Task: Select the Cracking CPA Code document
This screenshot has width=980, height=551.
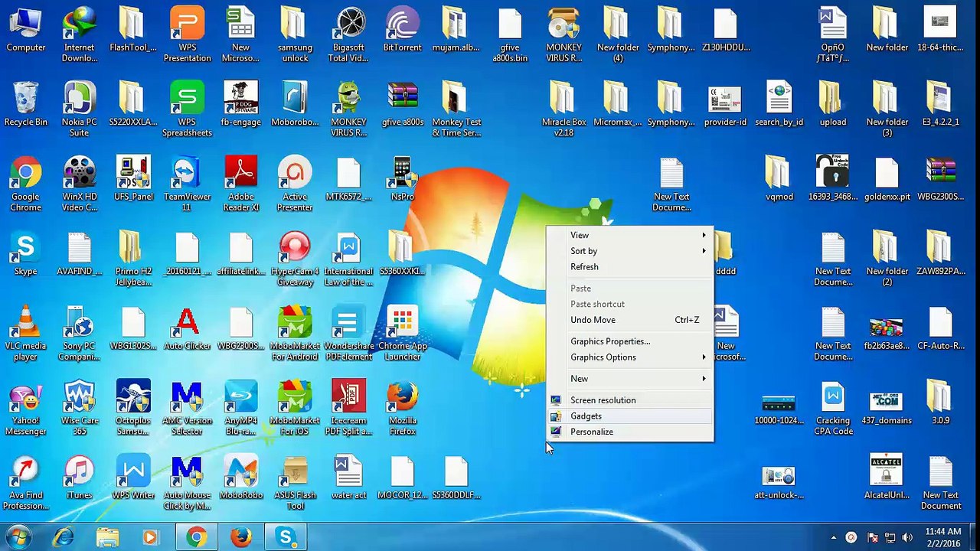Action: [833, 409]
